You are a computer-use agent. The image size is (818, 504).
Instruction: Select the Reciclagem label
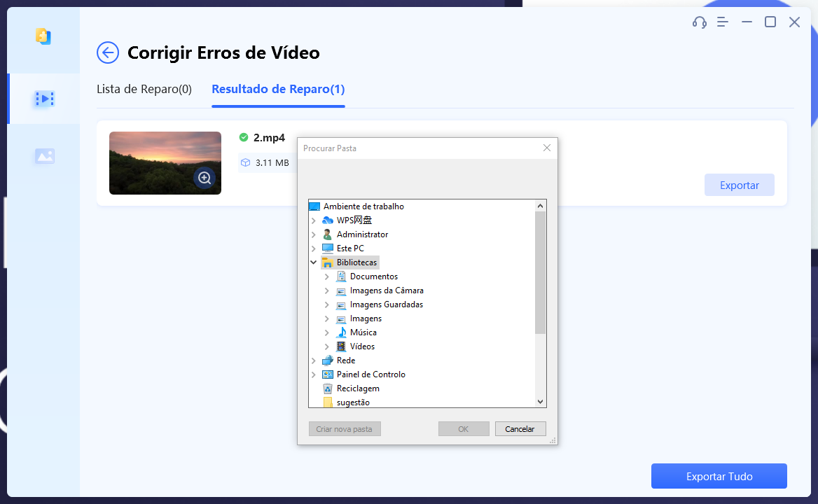pos(358,388)
